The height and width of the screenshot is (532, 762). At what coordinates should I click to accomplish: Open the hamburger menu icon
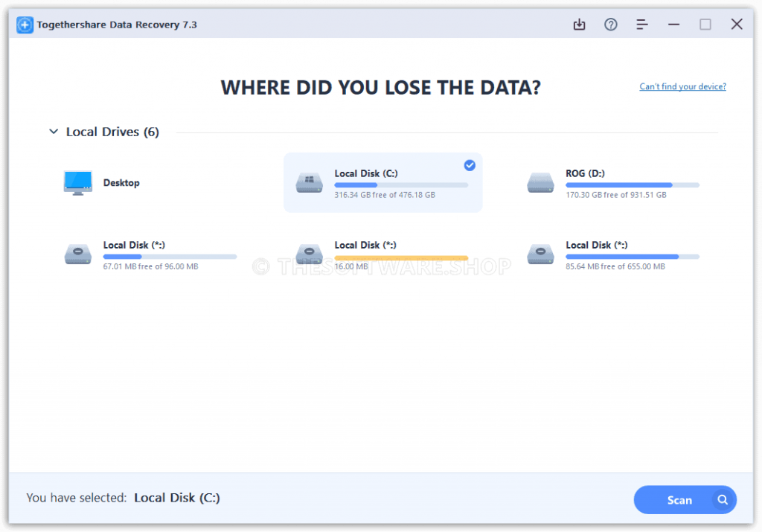click(x=642, y=25)
